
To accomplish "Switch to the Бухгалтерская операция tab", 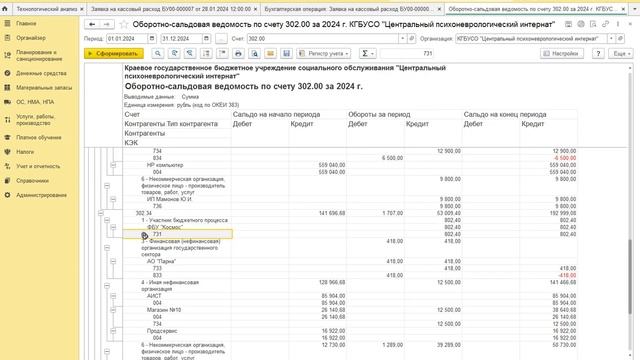I will pyautogui.click(x=349, y=9).
